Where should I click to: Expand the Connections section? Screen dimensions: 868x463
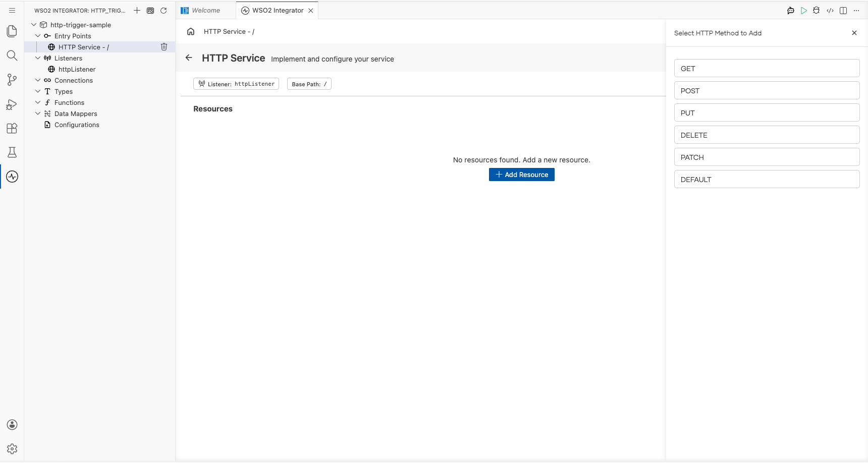point(38,80)
